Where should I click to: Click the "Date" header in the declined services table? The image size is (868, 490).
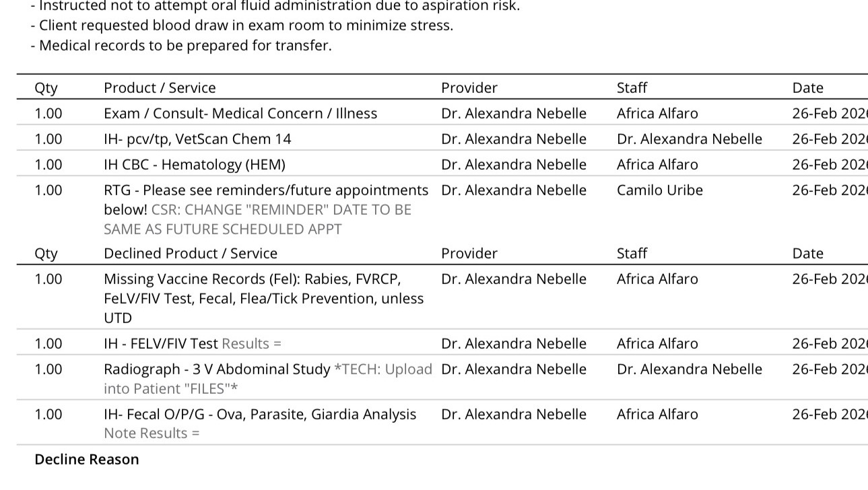(x=807, y=254)
